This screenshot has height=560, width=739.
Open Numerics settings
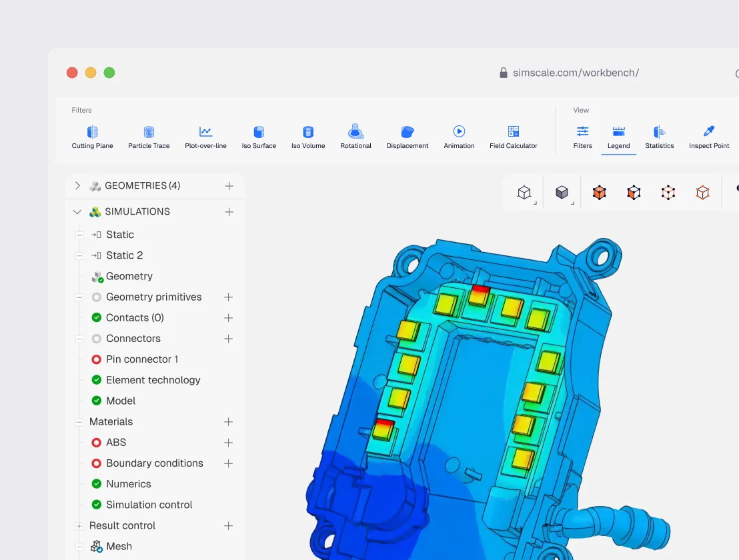[x=128, y=484]
